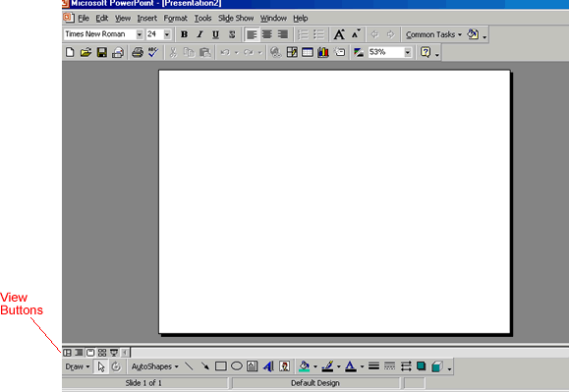Viewport: 569px width, 392px height.
Task: Click the Cut scissors icon
Action: pyautogui.click(x=173, y=53)
